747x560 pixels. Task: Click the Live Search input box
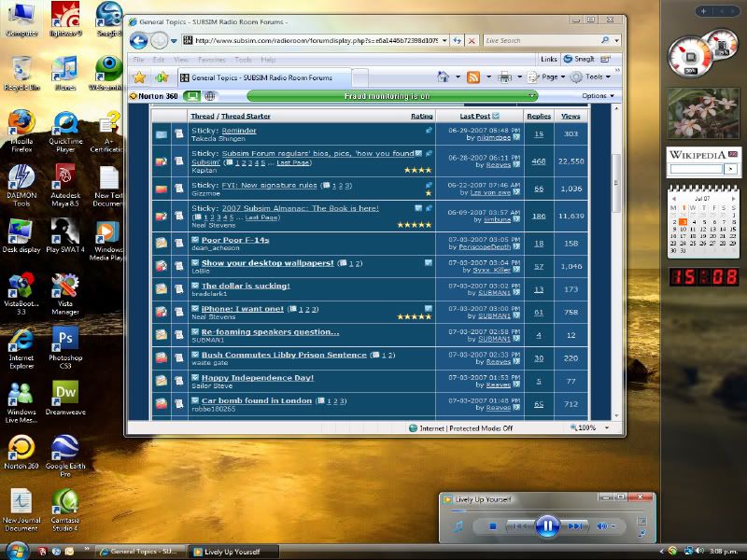tap(542, 40)
